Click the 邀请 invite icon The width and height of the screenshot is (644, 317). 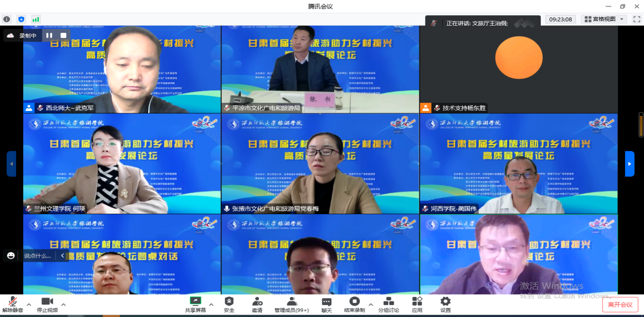click(257, 304)
